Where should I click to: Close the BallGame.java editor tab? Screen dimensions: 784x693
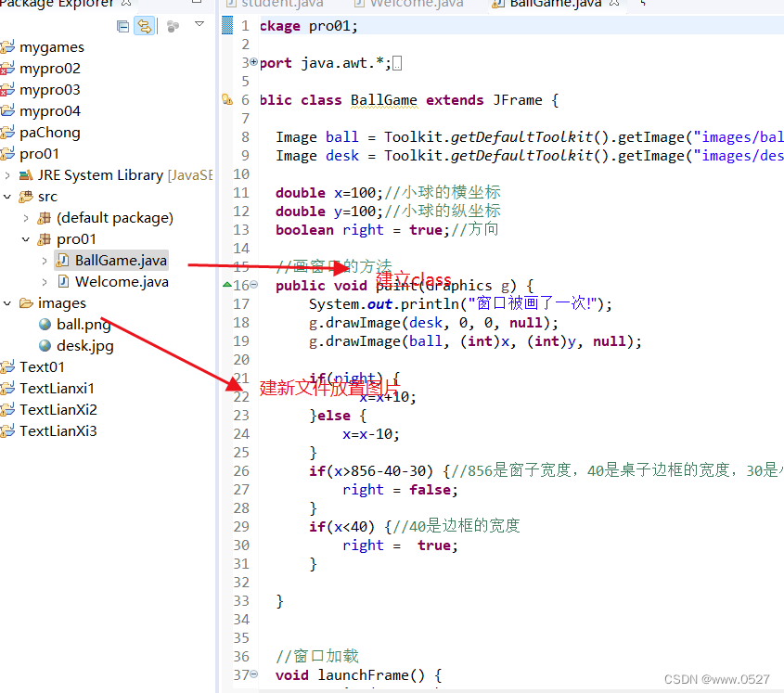(614, 4)
